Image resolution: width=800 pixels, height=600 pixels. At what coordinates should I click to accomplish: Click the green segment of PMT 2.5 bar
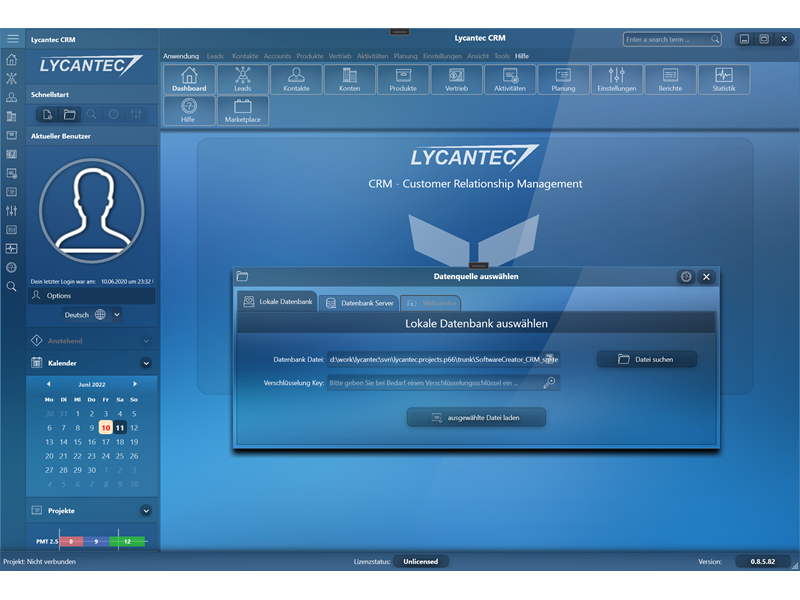click(128, 541)
